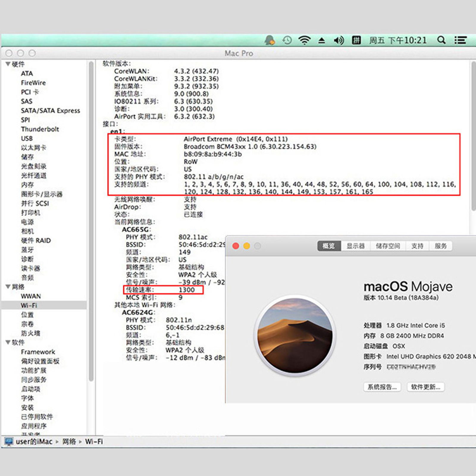
Task: Click the input method icon in menu bar
Action: (356, 40)
